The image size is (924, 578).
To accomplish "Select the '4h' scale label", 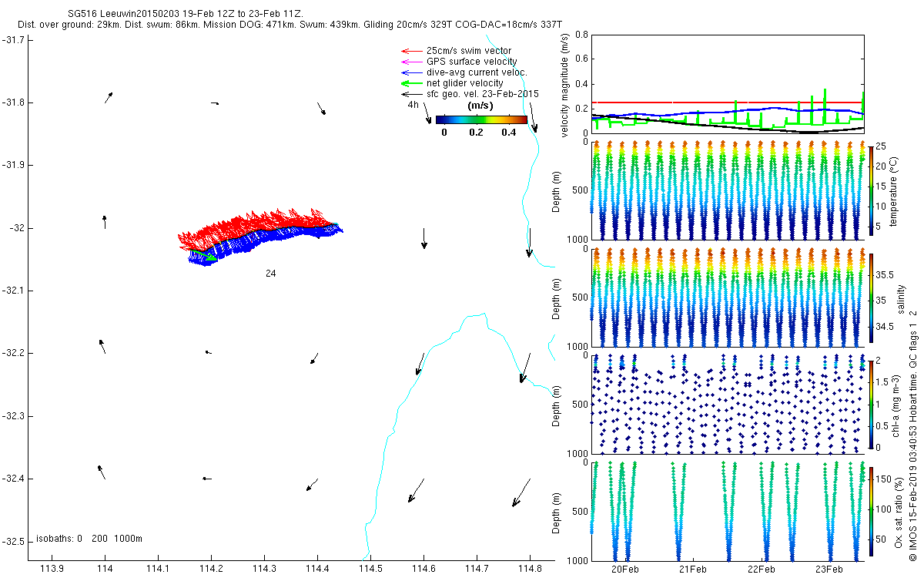I will pyautogui.click(x=413, y=105).
